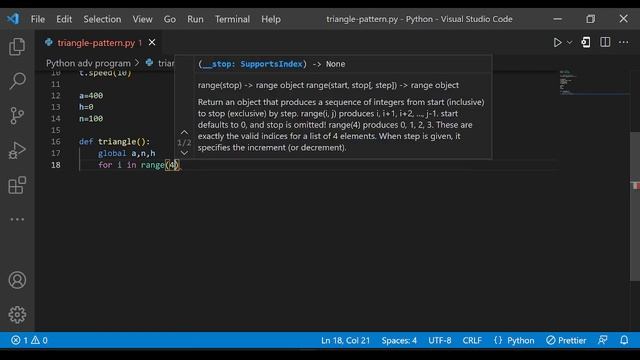Image resolution: width=640 pixels, height=360 pixels.
Task: Open the Search view
Action: pos(17,81)
